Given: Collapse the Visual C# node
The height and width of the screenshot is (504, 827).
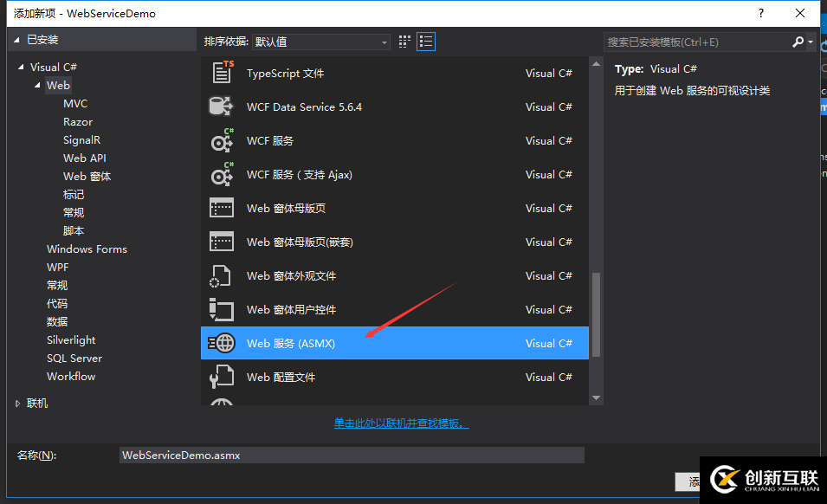Looking at the screenshot, I should (21, 67).
